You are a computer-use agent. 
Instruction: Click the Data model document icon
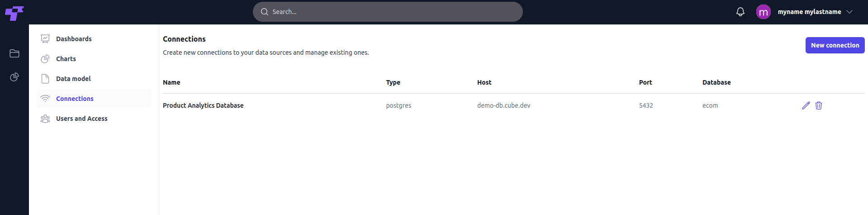point(45,79)
